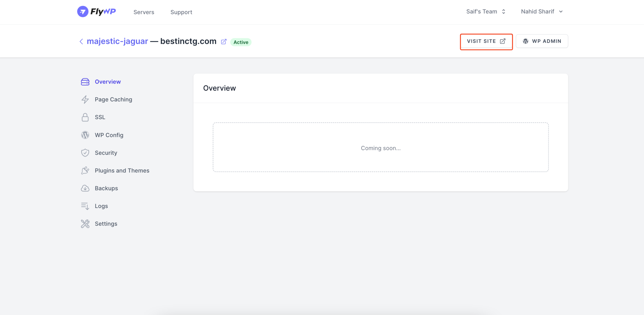This screenshot has width=644, height=315.
Task: Go back using the left chevron
Action: click(x=81, y=42)
